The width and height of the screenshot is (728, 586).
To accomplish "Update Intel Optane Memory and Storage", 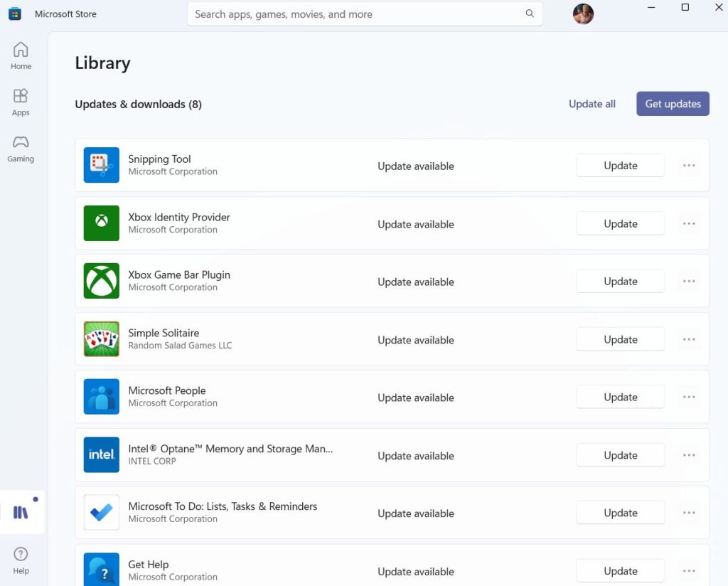I will click(x=620, y=454).
